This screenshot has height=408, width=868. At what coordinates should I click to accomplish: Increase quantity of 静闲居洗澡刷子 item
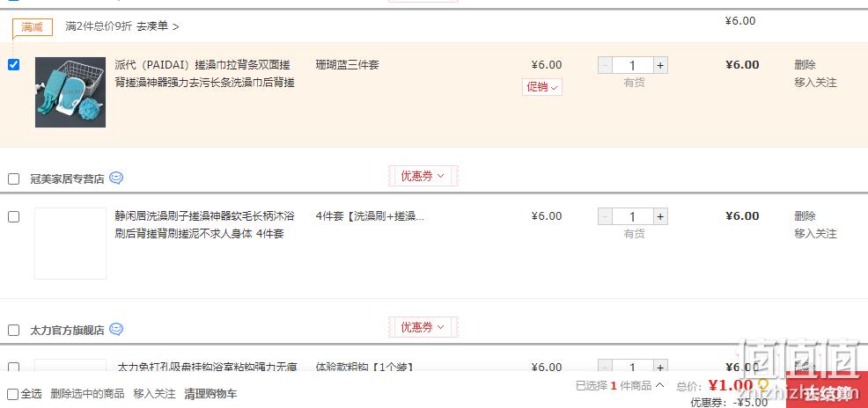click(660, 216)
